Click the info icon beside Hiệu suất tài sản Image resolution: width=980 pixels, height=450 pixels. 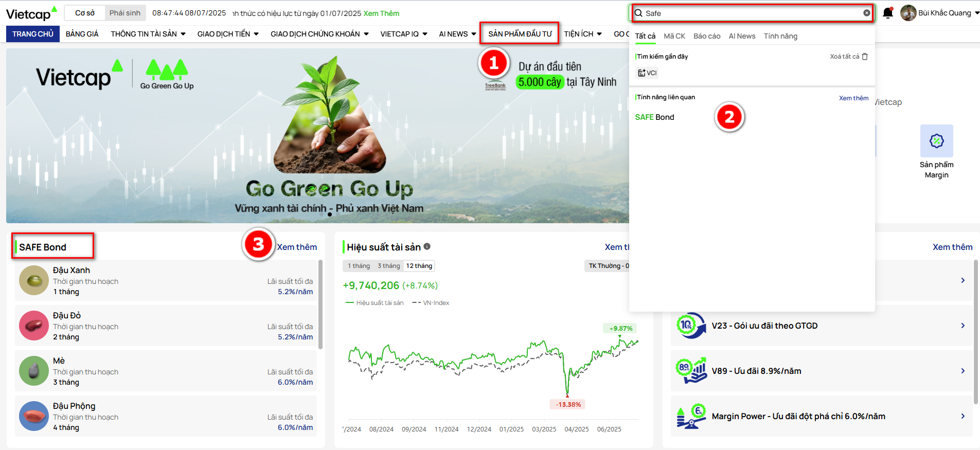tap(427, 246)
